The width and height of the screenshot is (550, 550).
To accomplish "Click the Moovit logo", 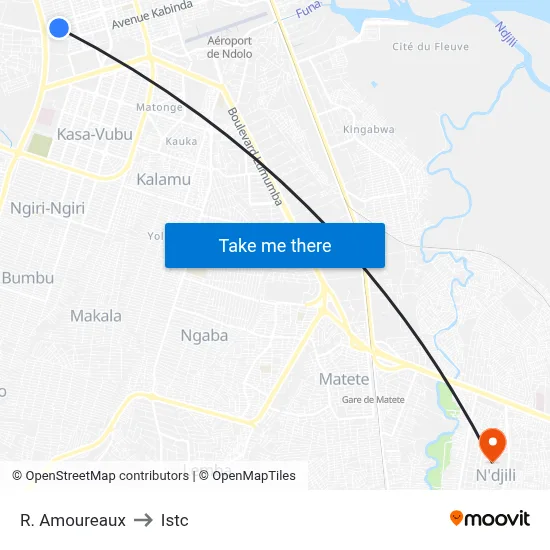I will pyautogui.click(x=490, y=519).
